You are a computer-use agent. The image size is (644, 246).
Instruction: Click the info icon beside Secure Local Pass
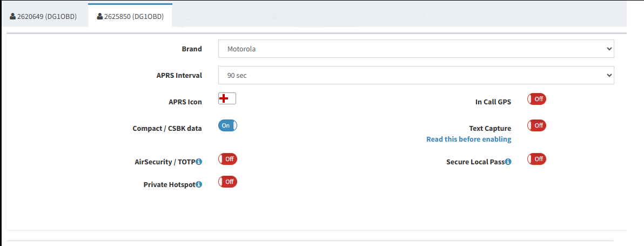(x=508, y=162)
